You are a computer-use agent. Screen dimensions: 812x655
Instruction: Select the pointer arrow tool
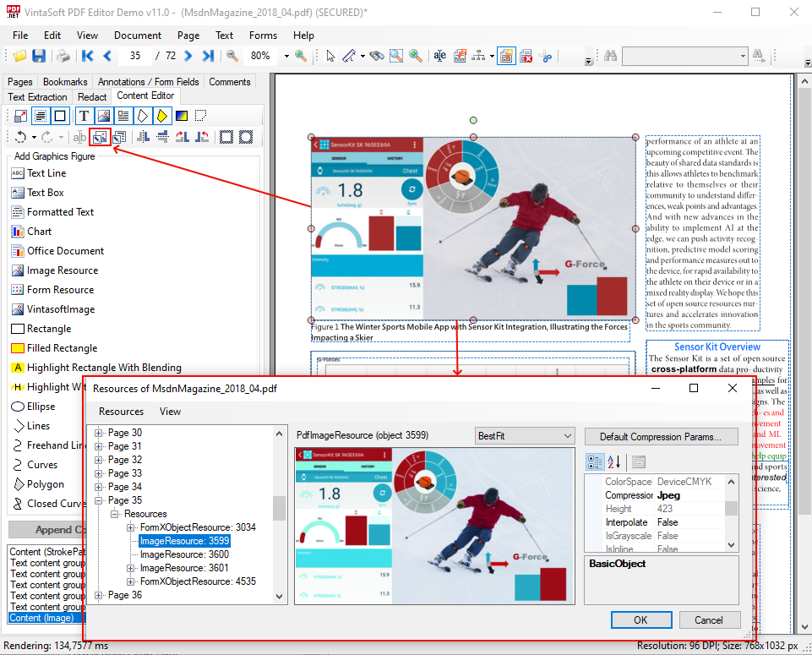330,56
